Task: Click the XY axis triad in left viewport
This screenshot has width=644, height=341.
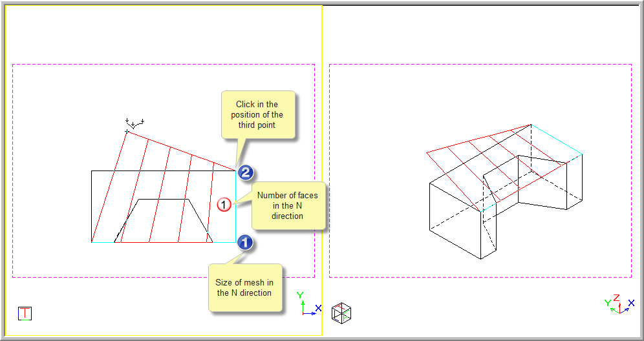Action: coord(307,305)
